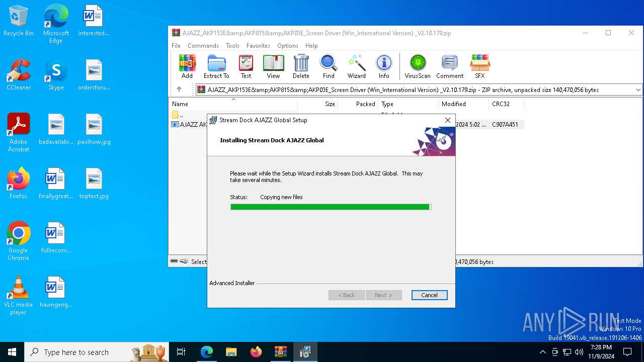Open the Commands menu

coord(203,45)
